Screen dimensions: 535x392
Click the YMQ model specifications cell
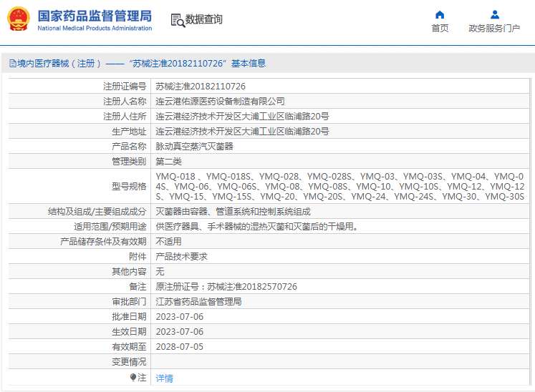point(339,187)
